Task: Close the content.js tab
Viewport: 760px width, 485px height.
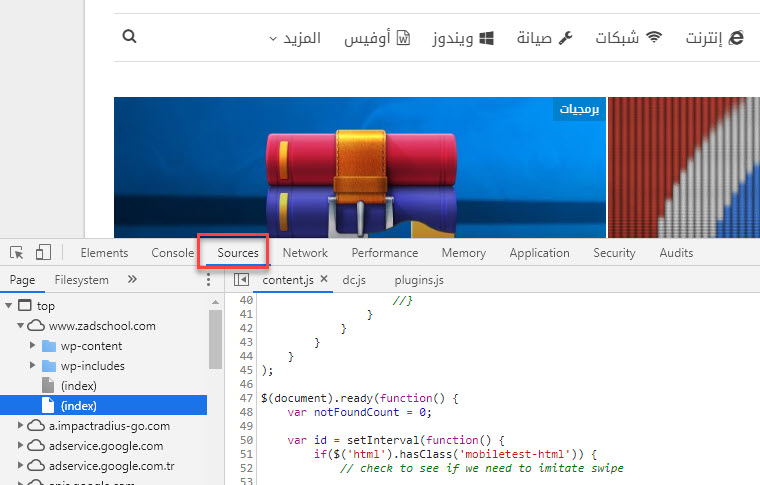Action: pos(324,279)
